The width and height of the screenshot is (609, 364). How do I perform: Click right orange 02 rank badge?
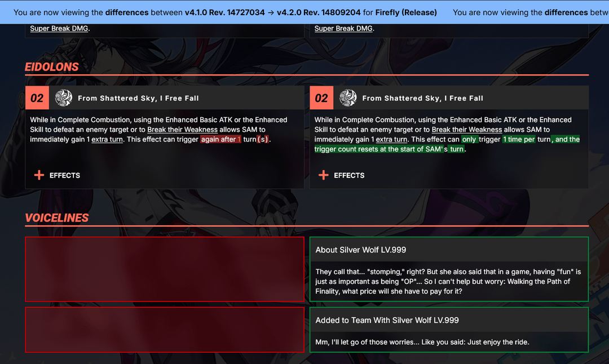pyautogui.click(x=321, y=98)
